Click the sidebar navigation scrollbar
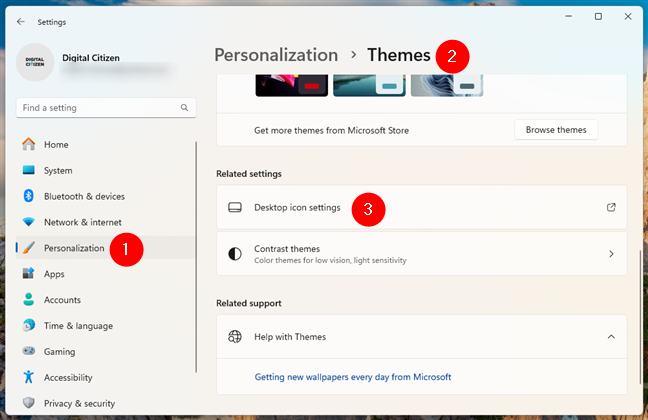The width and height of the screenshot is (648, 420). [196, 256]
